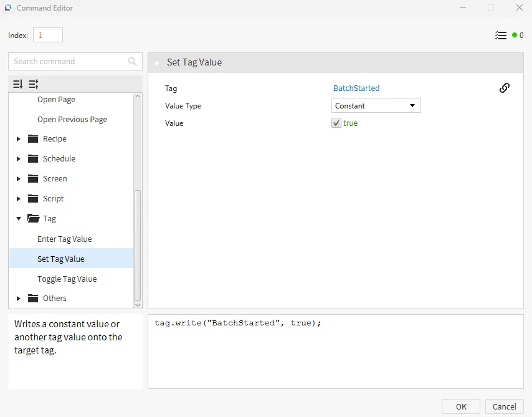Click the search magnifier icon
This screenshot has width=532, height=417.
(x=132, y=61)
